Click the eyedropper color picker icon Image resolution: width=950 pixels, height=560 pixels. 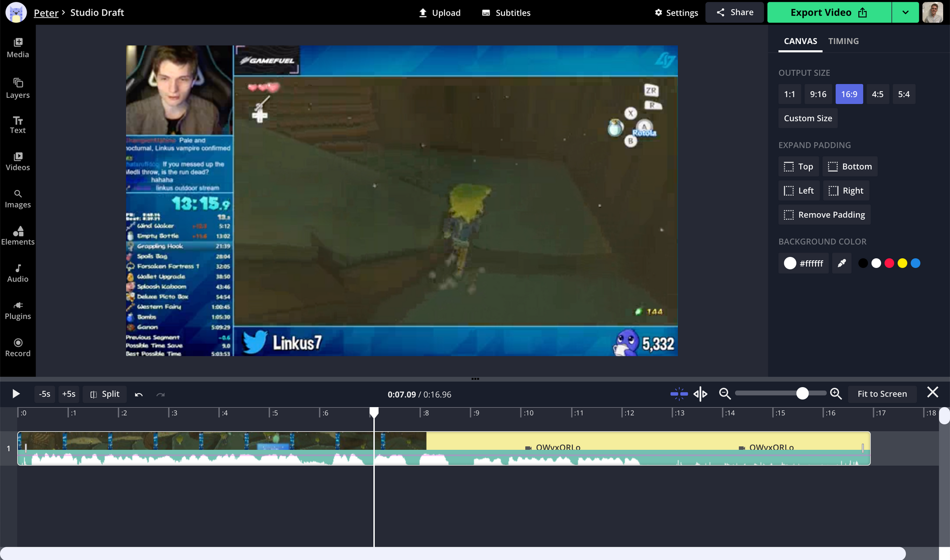(841, 263)
